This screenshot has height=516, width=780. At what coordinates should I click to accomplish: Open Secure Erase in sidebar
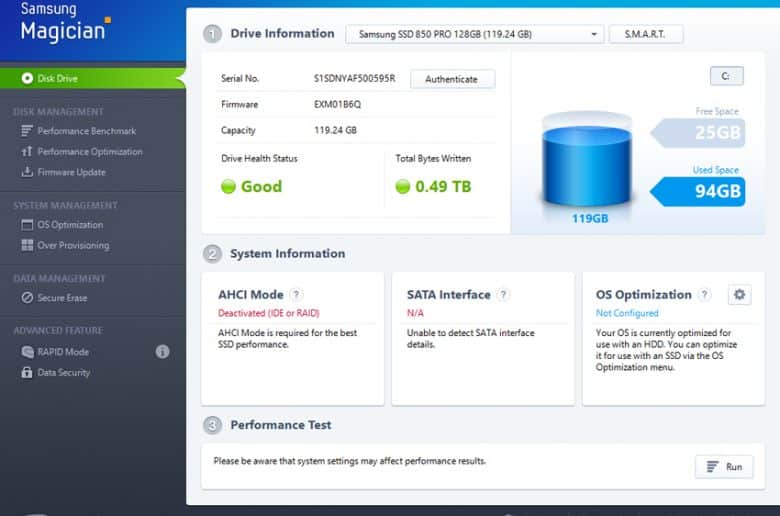click(62, 298)
